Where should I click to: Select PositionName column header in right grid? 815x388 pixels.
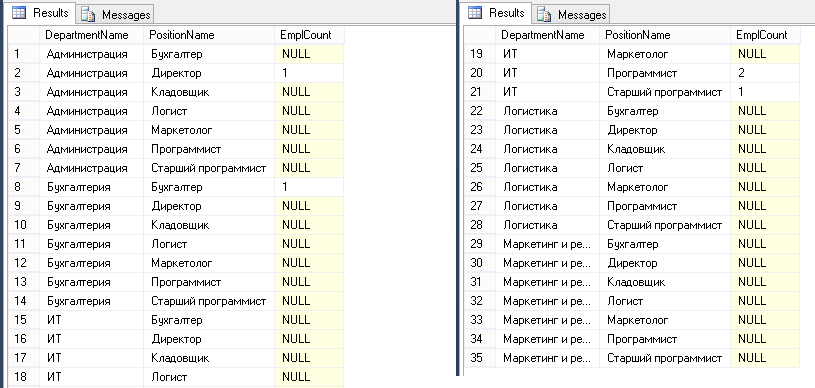(x=665, y=35)
